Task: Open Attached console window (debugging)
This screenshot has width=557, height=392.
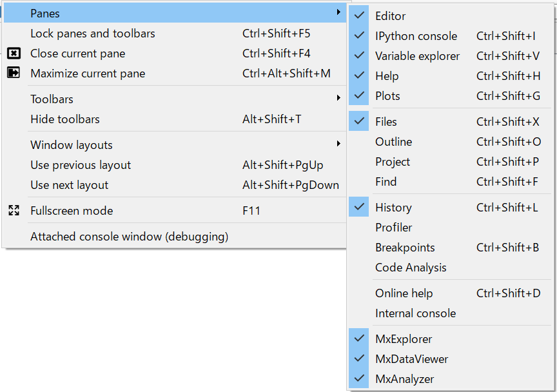Action: pyautogui.click(x=130, y=237)
